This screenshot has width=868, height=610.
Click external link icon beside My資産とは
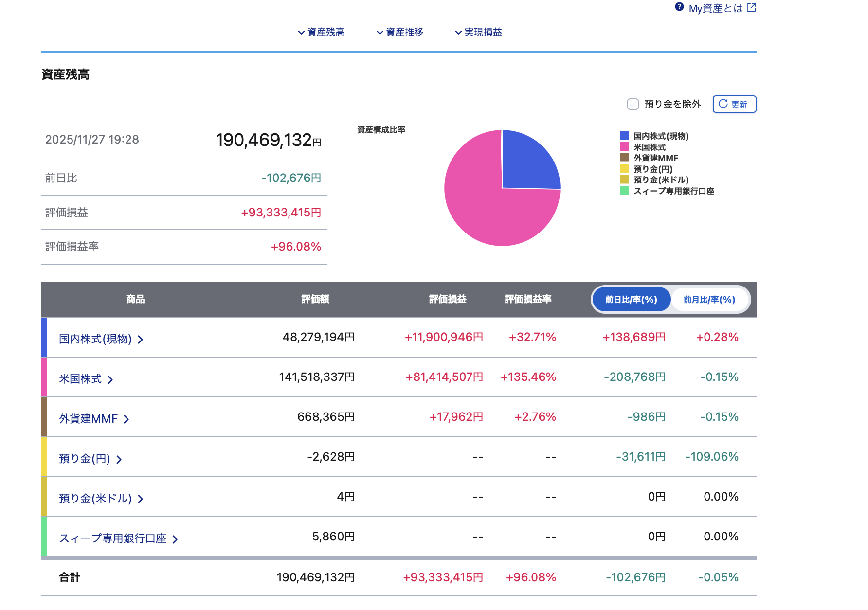[x=751, y=8]
